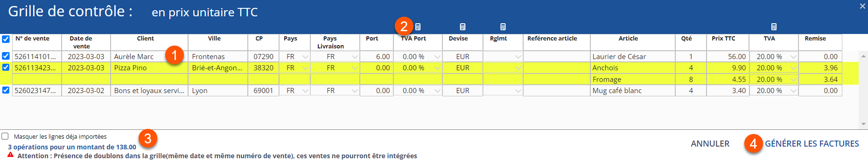The width and height of the screenshot is (868, 168).
Task: Click the calculator icon above TVA Port
Action: click(x=418, y=27)
